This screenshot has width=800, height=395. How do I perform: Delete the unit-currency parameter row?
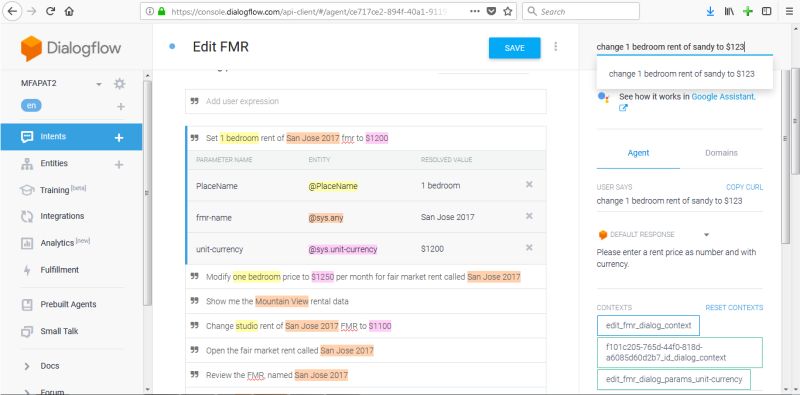[529, 248]
